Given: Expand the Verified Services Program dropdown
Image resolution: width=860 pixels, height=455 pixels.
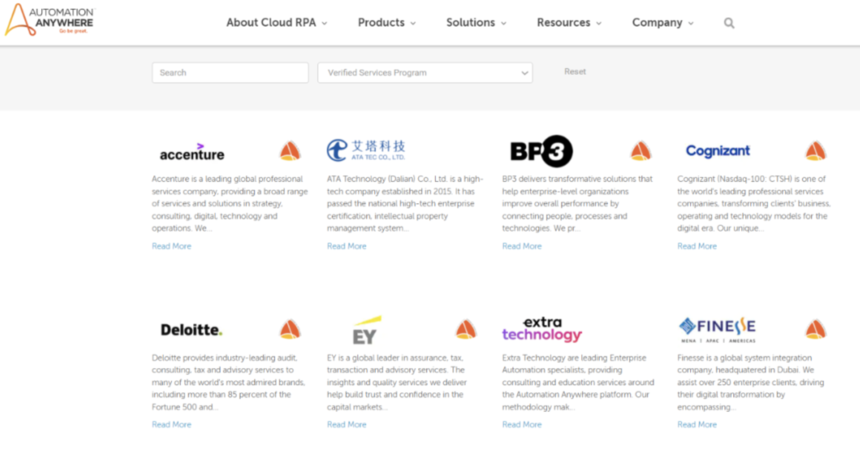Looking at the screenshot, I should [x=425, y=73].
